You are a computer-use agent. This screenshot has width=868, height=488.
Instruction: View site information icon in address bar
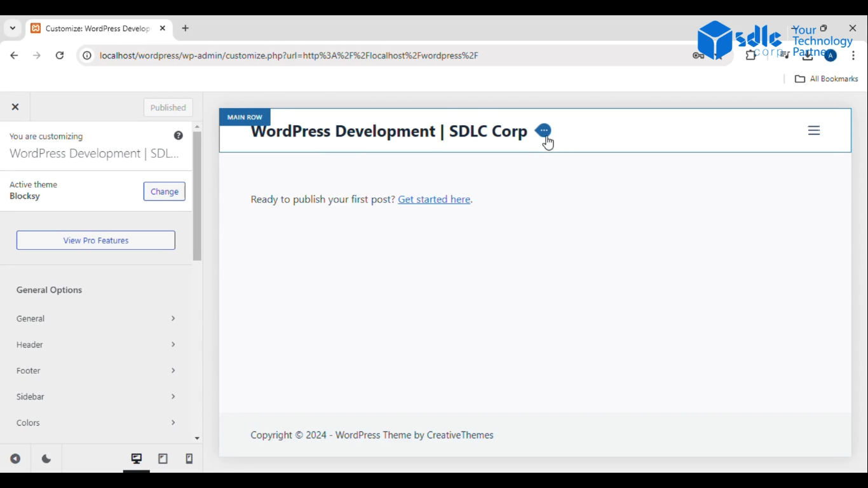coord(87,55)
